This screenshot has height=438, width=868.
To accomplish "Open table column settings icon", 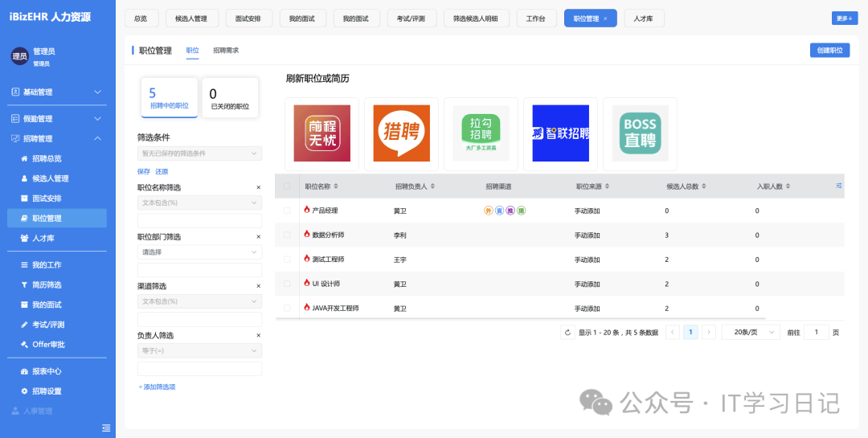I will (839, 186).
